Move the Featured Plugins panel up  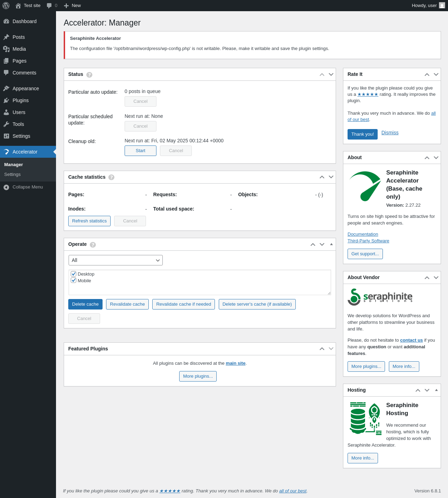click(322, 349)
